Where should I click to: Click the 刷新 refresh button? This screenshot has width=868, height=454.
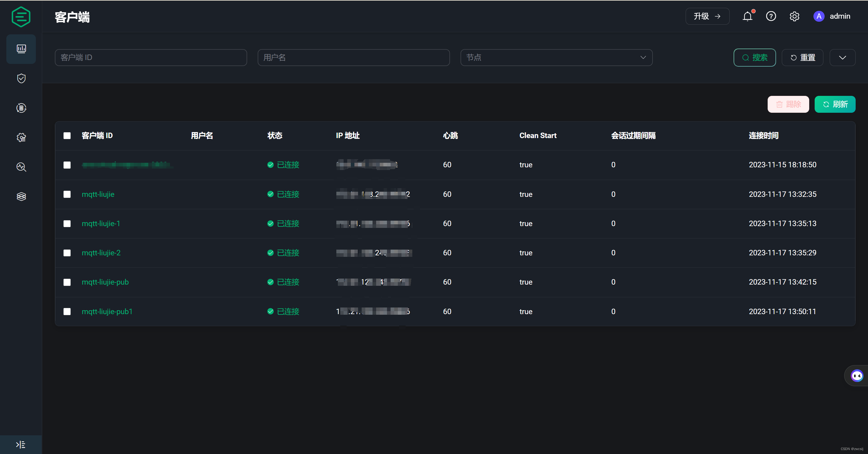click(835, 104)
